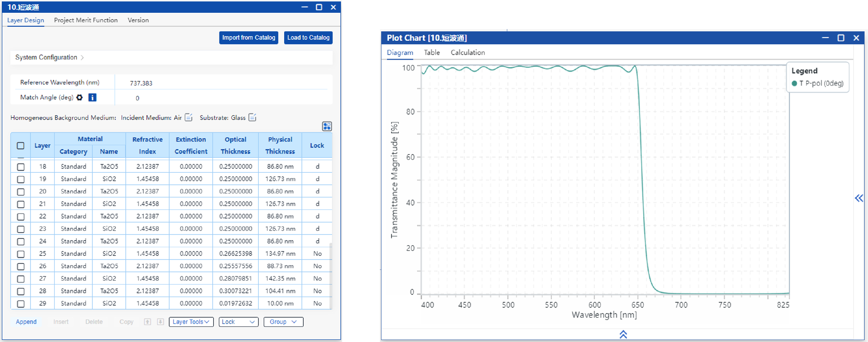Switch to Project Merit Function tab
The height and width of the screenshot is (342, 868).
(86, 20)
